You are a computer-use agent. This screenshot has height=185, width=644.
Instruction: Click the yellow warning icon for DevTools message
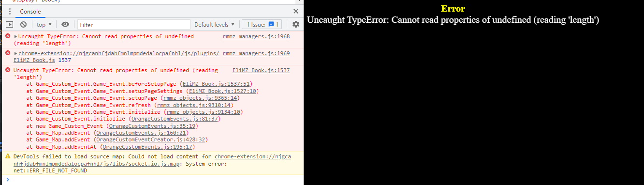8,156
